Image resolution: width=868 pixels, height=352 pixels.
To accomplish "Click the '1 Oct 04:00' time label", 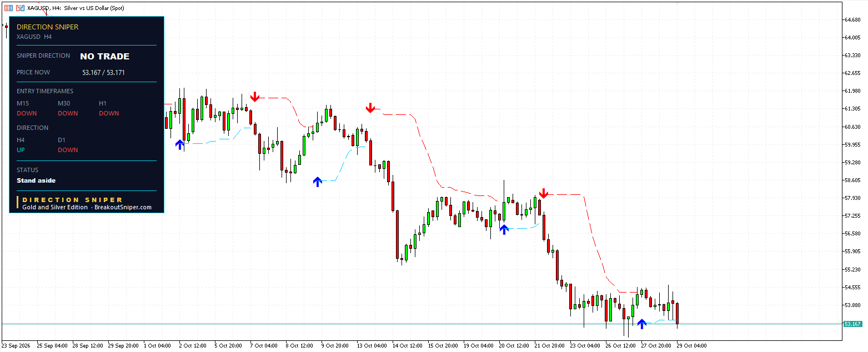I will [x=157, y=345].
